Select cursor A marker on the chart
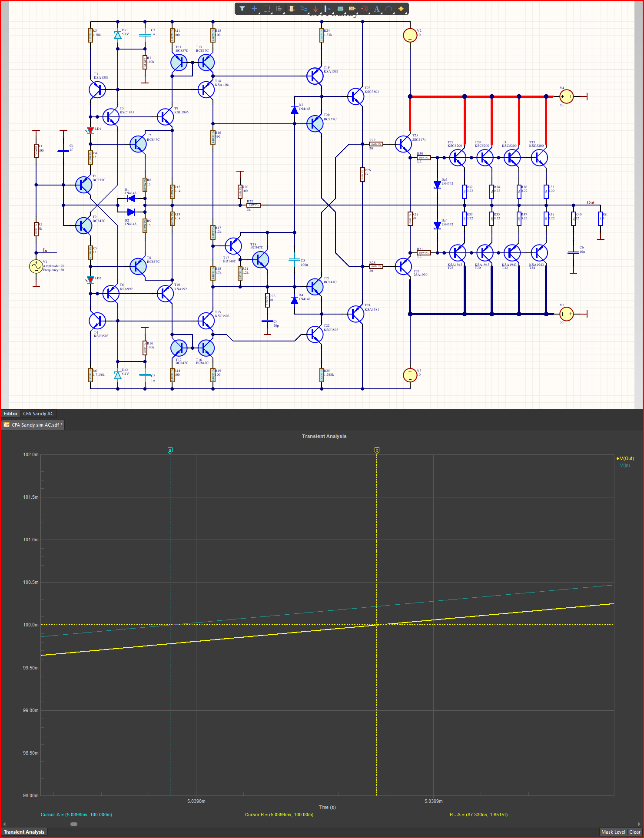 point(170,450)
